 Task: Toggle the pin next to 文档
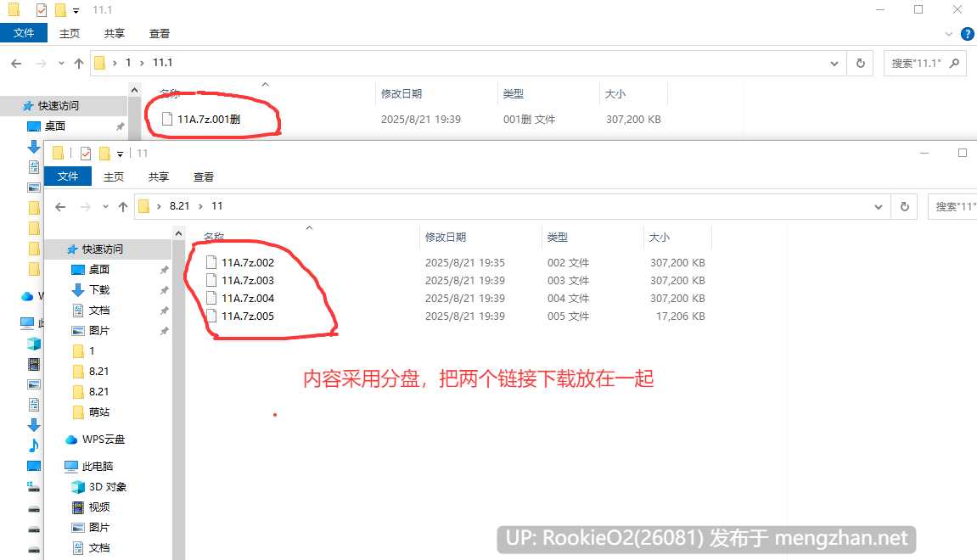164,311
